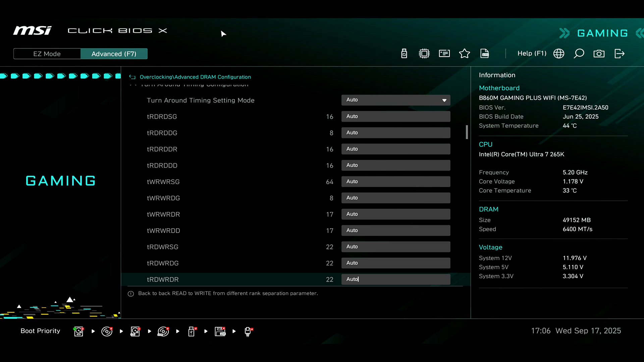Select the USB flash drive boot icon

click(192, 331)
